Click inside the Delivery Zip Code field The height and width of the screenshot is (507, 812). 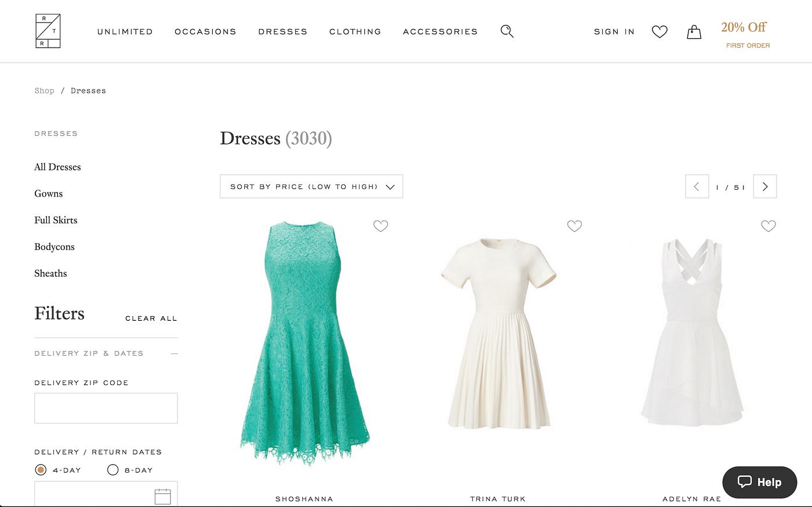[106, 408]
